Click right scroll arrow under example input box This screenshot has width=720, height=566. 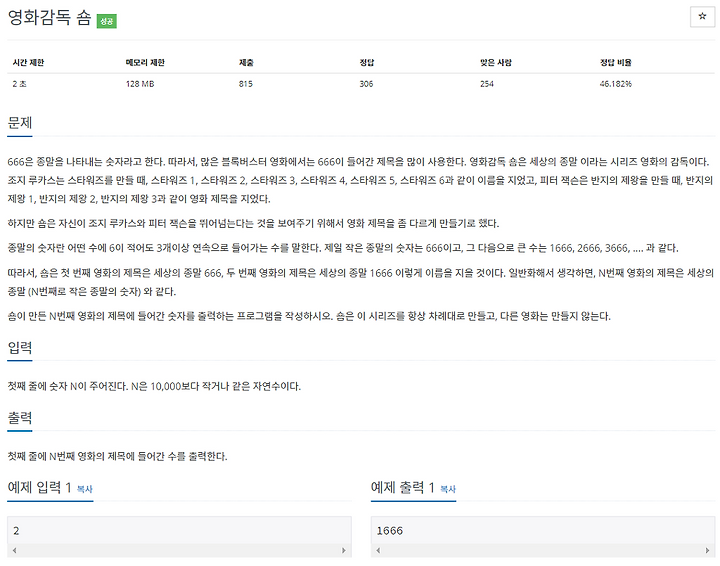343,550
